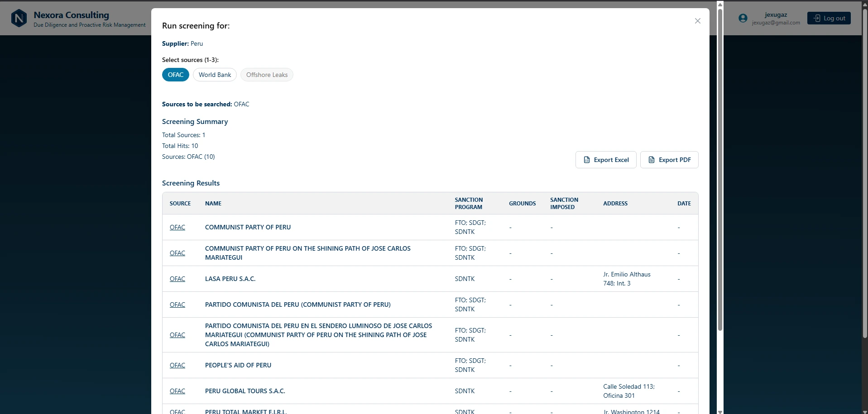Click the jexugaz username text
The image size is (868, 414).
[x=776, y=14]
